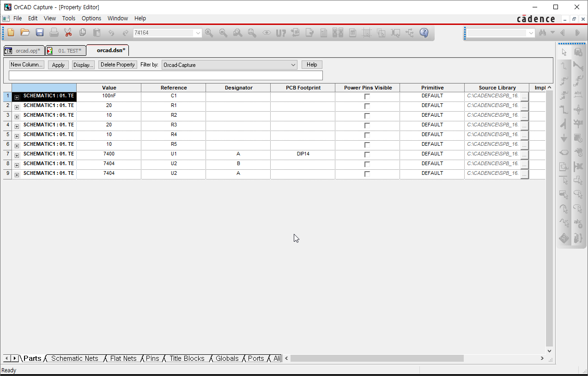Click the property value edit field
588x376 pixels.
pyautogui.click(x=166, y=76)
